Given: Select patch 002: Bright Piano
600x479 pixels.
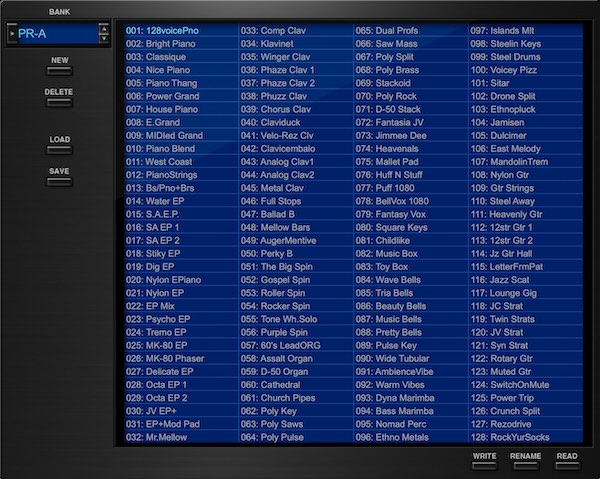Looking at the screenshot, I should tap(181, 44).
